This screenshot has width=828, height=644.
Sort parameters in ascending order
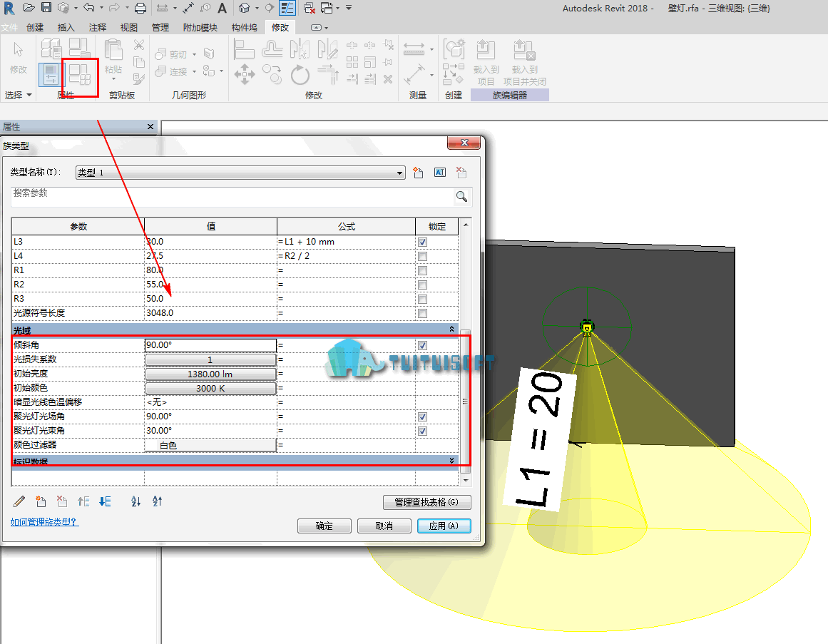(136, 501)
